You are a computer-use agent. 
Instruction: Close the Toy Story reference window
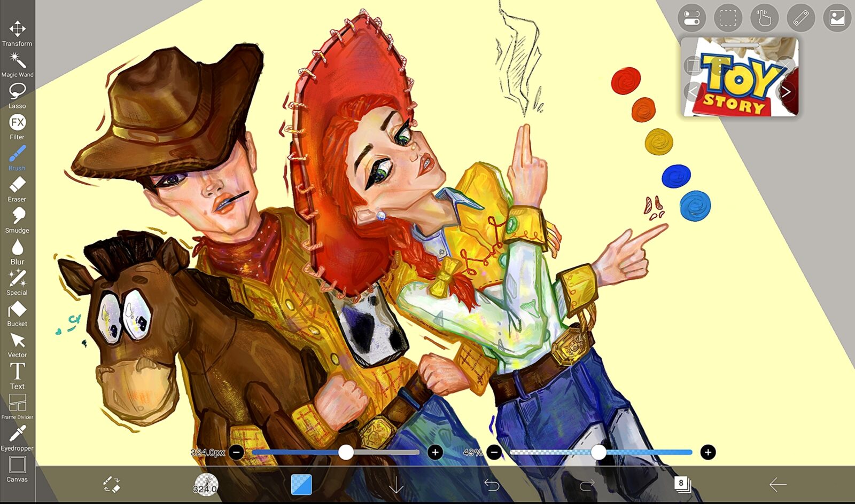[x=786, y=66]
